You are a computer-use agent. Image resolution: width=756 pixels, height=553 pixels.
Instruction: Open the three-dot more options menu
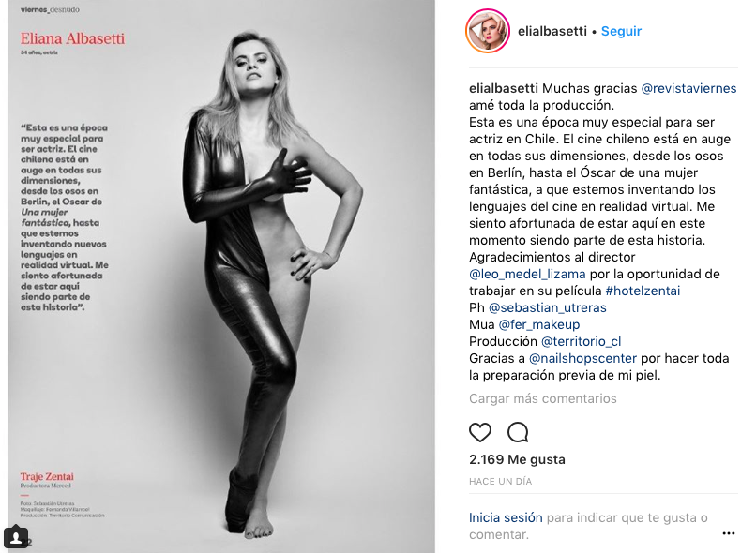click(729, 533)
